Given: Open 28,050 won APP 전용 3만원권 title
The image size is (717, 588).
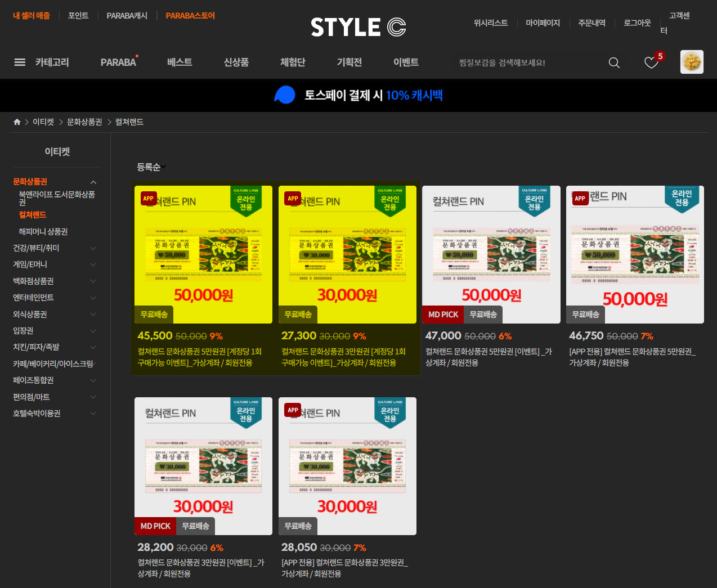Looking at the screenshot, I should 344,568.
